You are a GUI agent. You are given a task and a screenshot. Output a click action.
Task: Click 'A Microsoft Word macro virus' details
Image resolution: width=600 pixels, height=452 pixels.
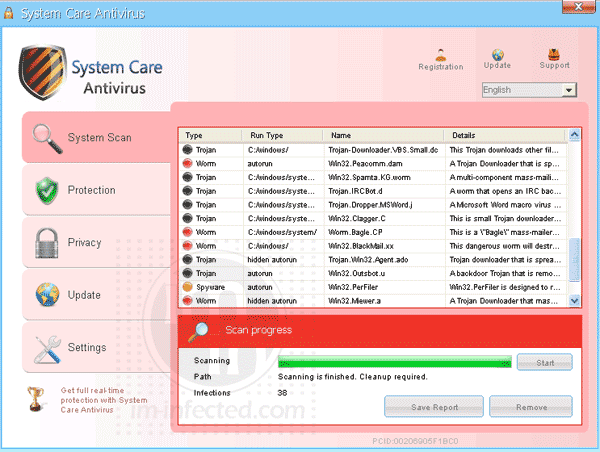tap(505, 205)
